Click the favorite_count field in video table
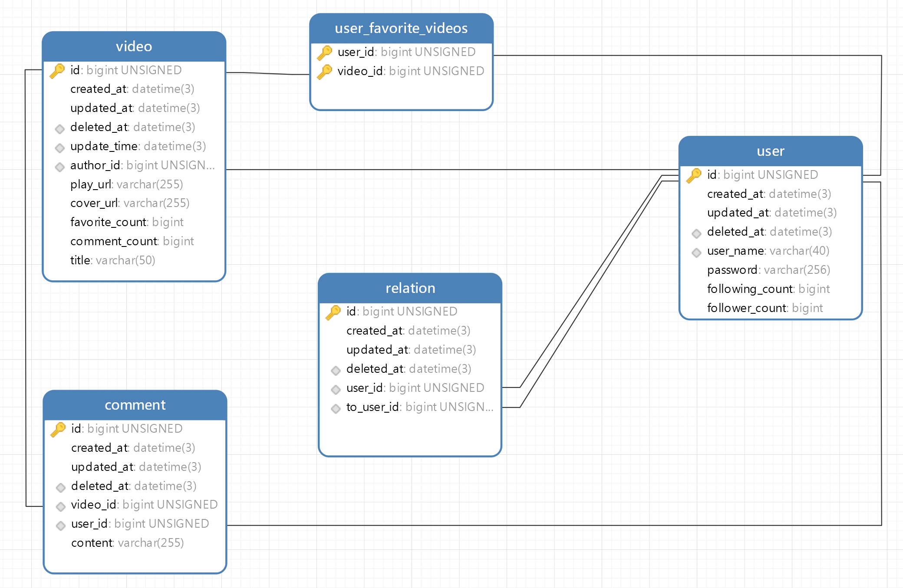 point(127,222)
